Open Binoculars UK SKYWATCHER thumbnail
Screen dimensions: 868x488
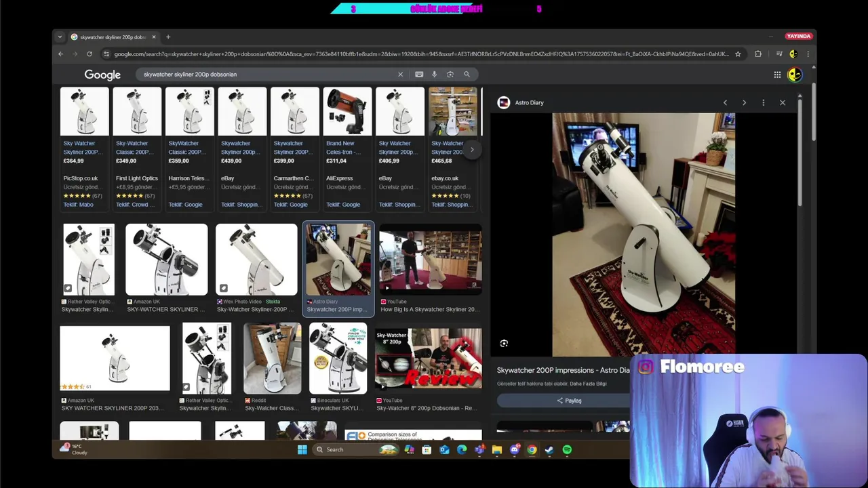click(338, 359)
